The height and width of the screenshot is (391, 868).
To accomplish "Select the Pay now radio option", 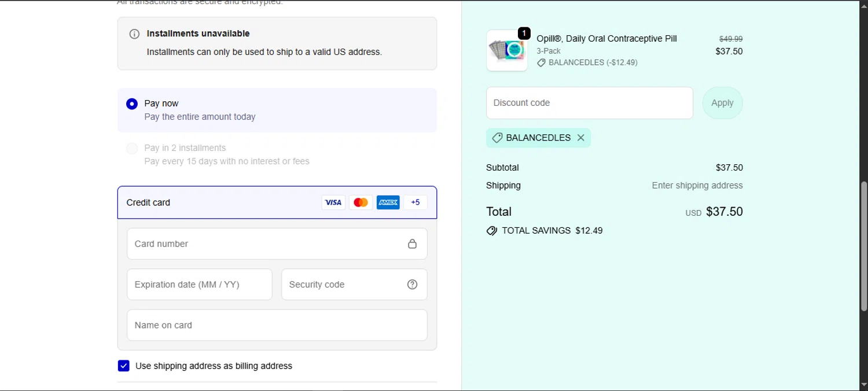I will 132,104.
